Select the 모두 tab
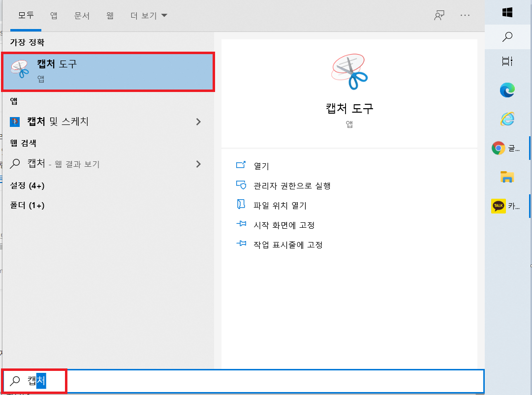532x395 pixels. [26, 16]
